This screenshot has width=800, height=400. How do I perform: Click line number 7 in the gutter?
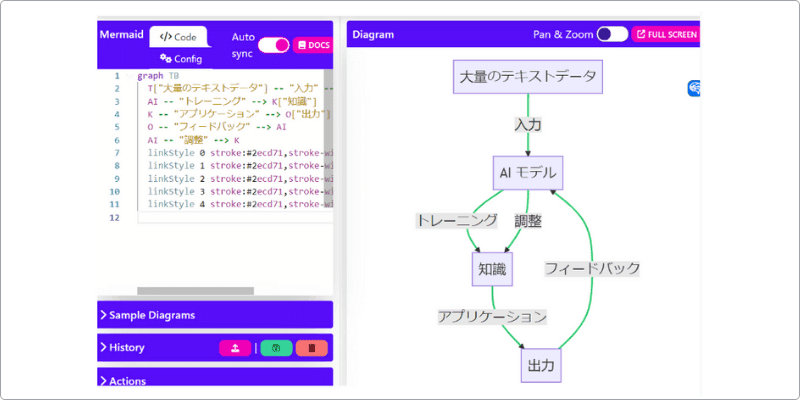(117, 153)
